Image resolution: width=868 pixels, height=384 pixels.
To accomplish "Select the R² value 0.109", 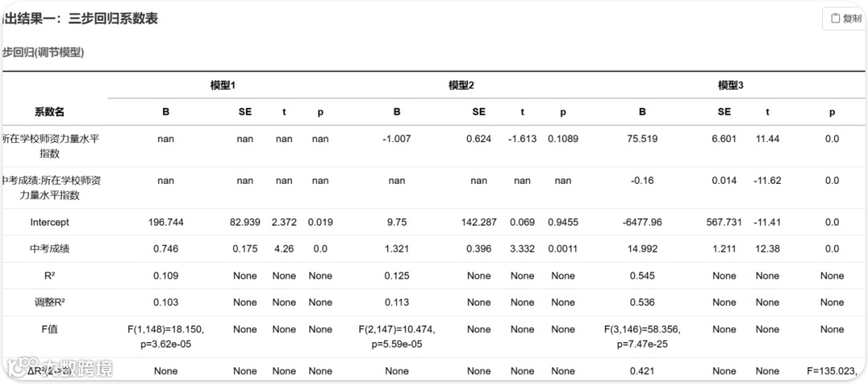I will (x=166, y=276).
